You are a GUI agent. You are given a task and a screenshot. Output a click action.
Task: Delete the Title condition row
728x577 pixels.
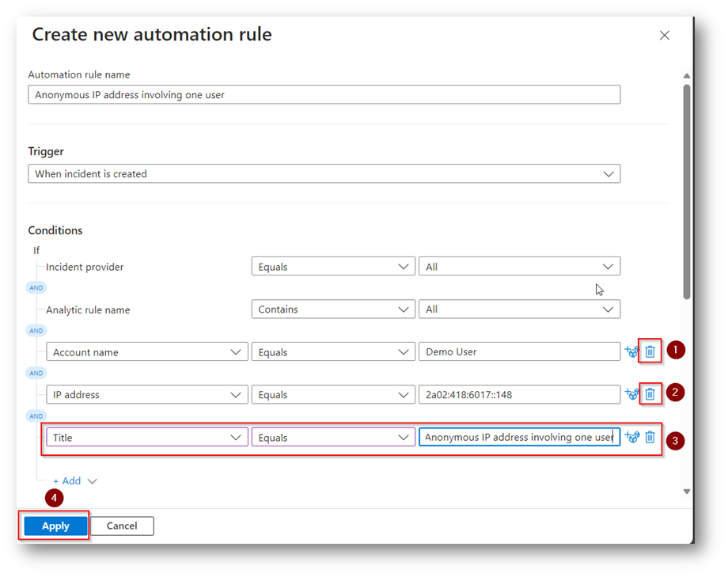(650, 437)
